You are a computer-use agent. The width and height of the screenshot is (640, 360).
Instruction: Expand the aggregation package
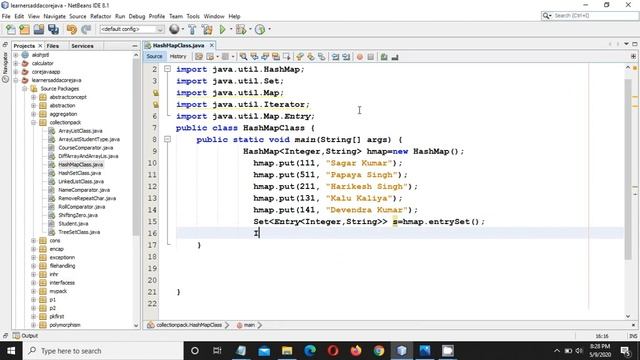click(33, 114)
